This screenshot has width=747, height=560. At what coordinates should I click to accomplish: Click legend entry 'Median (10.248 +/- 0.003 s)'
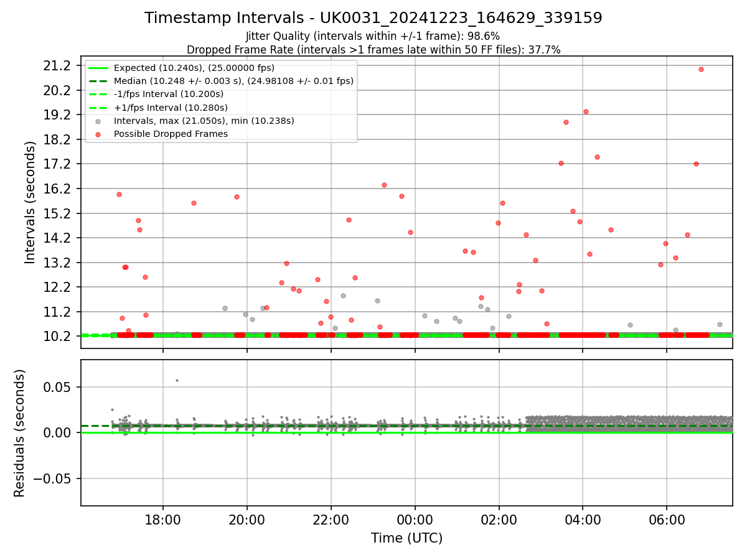pos(233,81)
